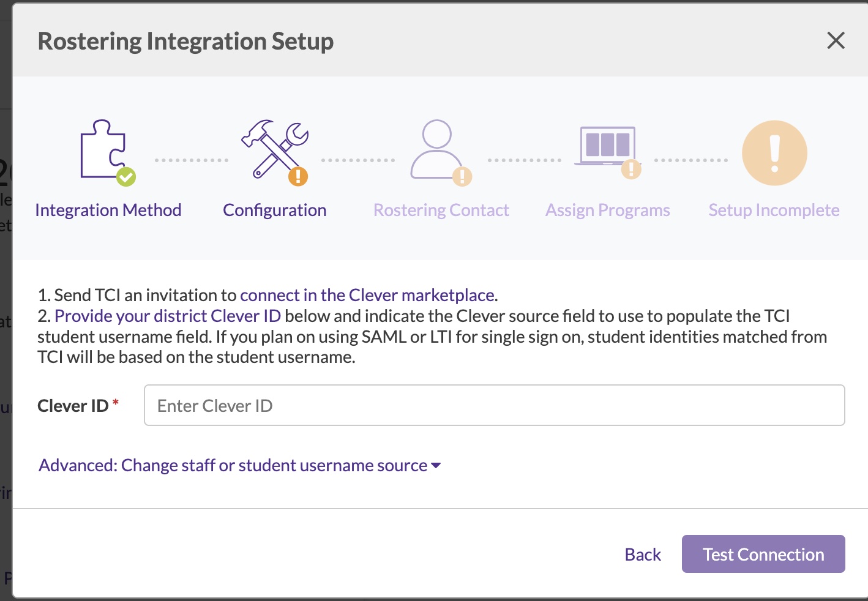Click the large exclamation Setup Incomplete circle
Viewport: 868px width, 601px height.
click(x=774, y=153)
